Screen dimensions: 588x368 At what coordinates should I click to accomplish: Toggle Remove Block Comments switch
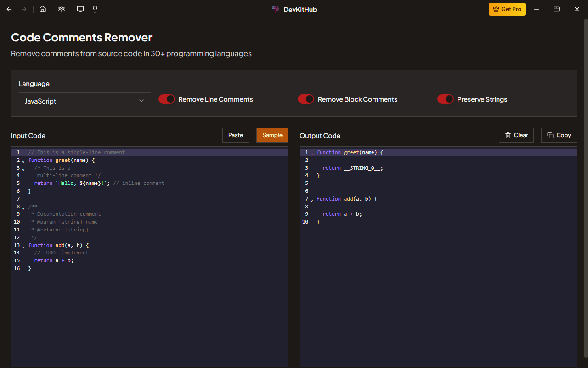306,99
